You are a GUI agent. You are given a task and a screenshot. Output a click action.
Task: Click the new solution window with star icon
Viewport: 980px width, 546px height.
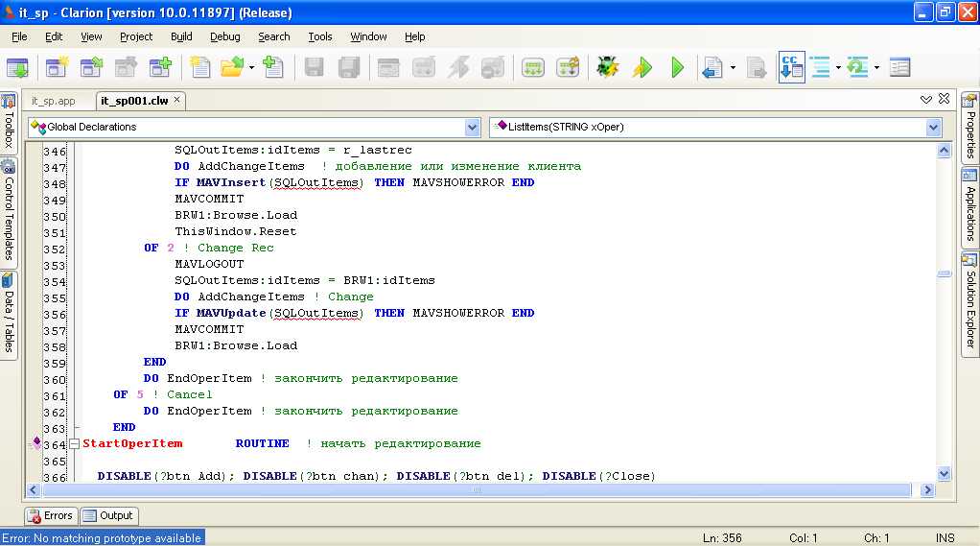pos(58,67)
